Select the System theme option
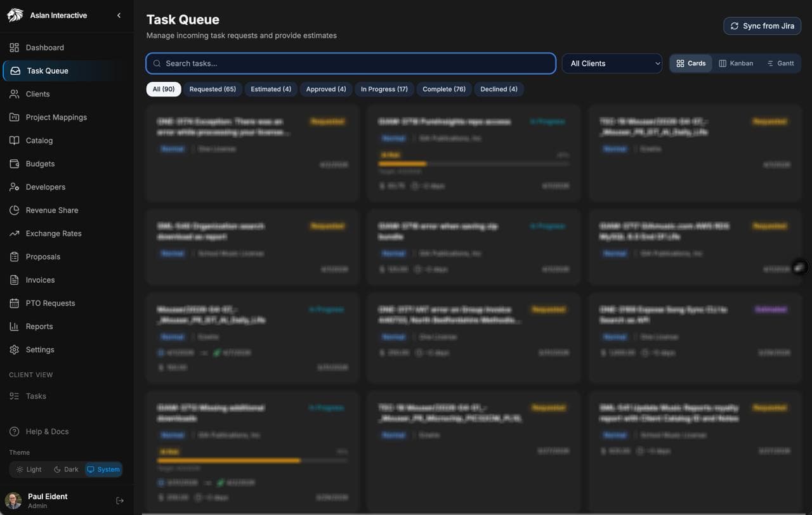This screenshot has width=812, height=515. click(x=103, y=469)
